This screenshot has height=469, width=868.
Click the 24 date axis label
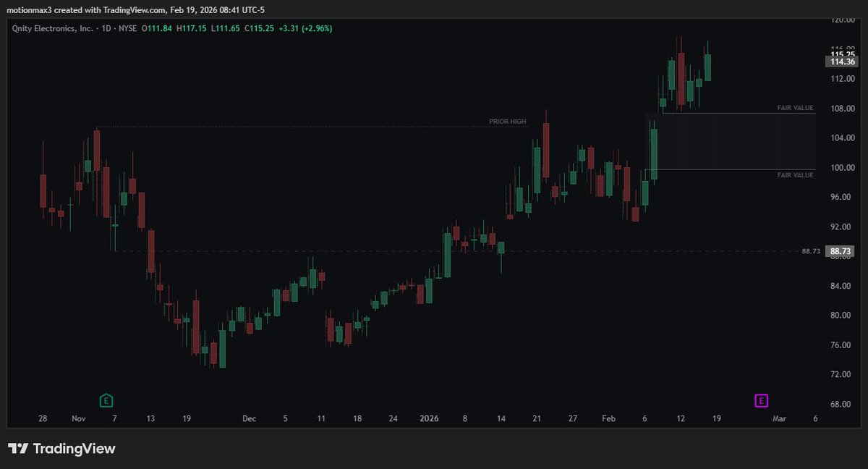point(393,419)
